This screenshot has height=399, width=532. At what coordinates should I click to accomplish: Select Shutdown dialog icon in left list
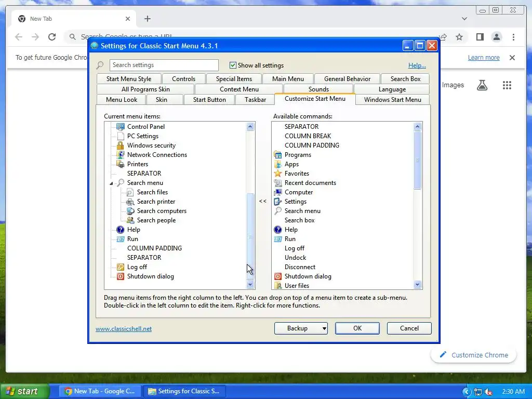[x=120, y=276]
